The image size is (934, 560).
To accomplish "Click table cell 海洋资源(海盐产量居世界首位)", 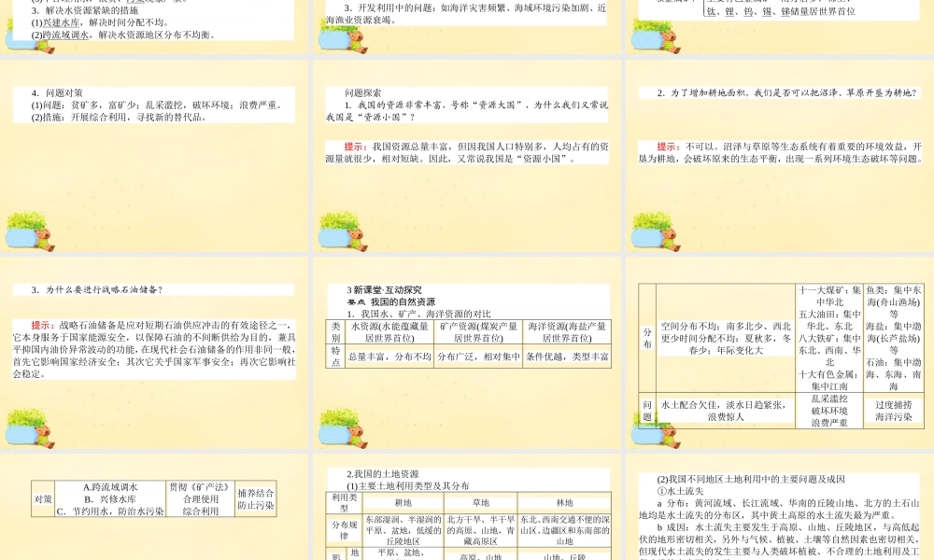I will 567,332.
